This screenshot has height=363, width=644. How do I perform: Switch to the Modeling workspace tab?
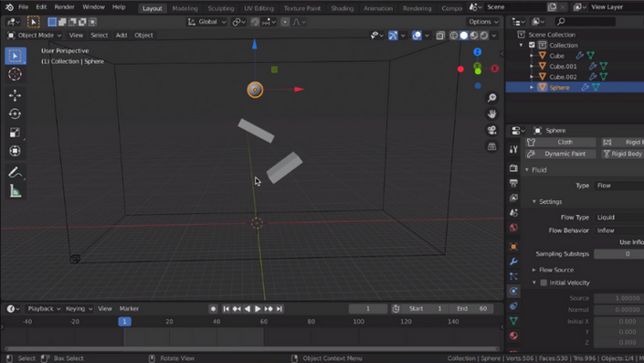pyautogui.click(x=185, y=8)
